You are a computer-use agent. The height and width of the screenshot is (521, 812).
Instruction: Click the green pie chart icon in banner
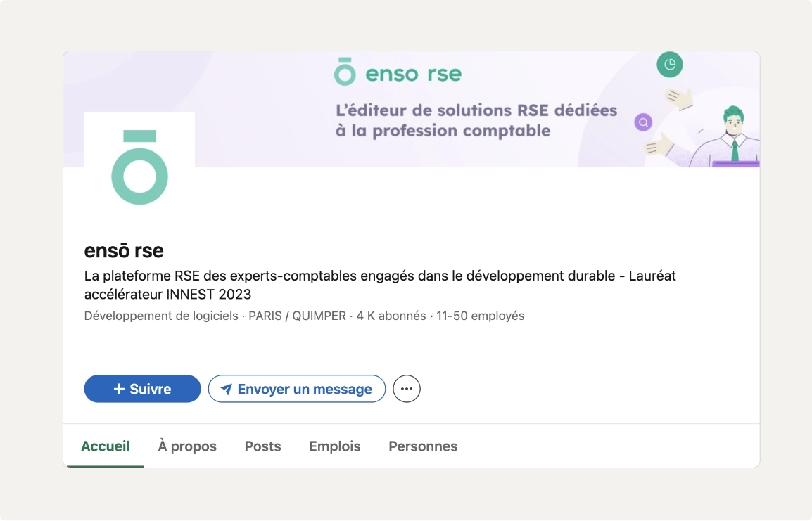pyautogui.click(x=670, y=65)
